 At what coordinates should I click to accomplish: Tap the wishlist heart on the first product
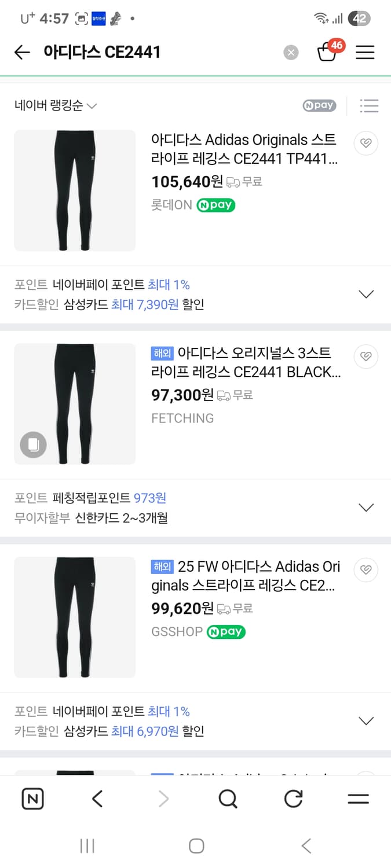pyautogui.click(x=366, y=143)
